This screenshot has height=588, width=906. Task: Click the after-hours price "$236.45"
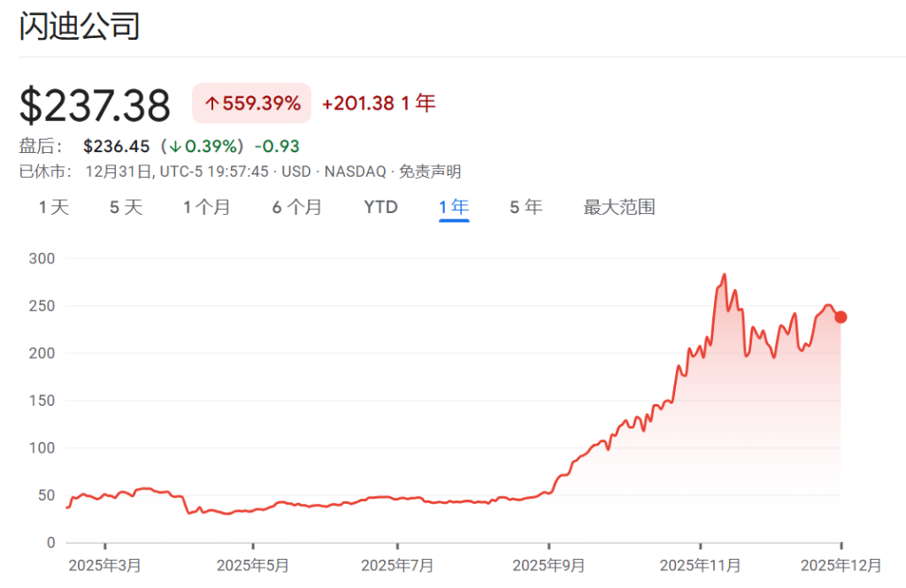[116, 146]
